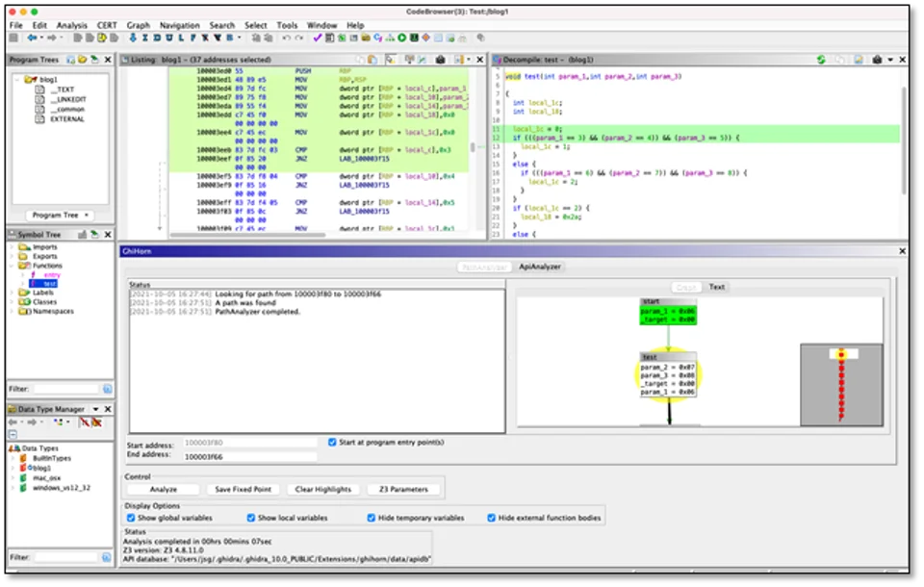Click the back navigation arrow in main toolbar

click(30, 38)
